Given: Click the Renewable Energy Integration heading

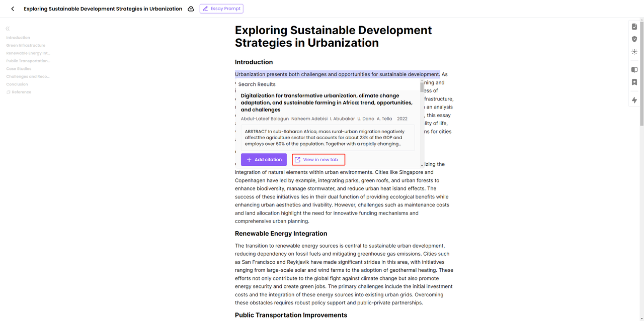Looking at the screenshot, I should (281, 234).
